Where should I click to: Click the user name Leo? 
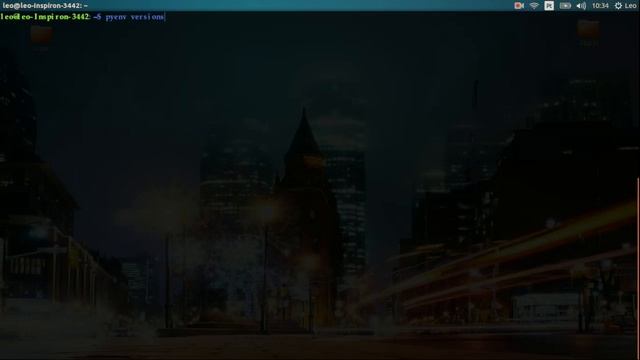[x=630, y=6]
